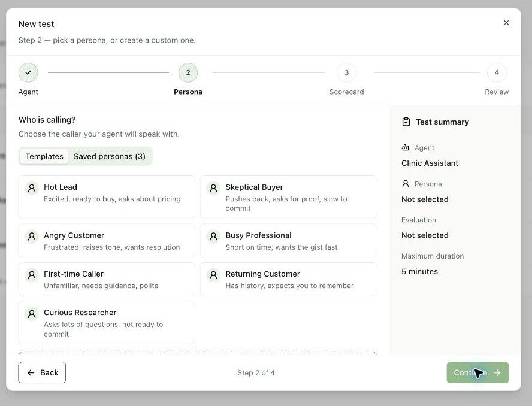Click the Busy Professional persona icon

(213, 236)
